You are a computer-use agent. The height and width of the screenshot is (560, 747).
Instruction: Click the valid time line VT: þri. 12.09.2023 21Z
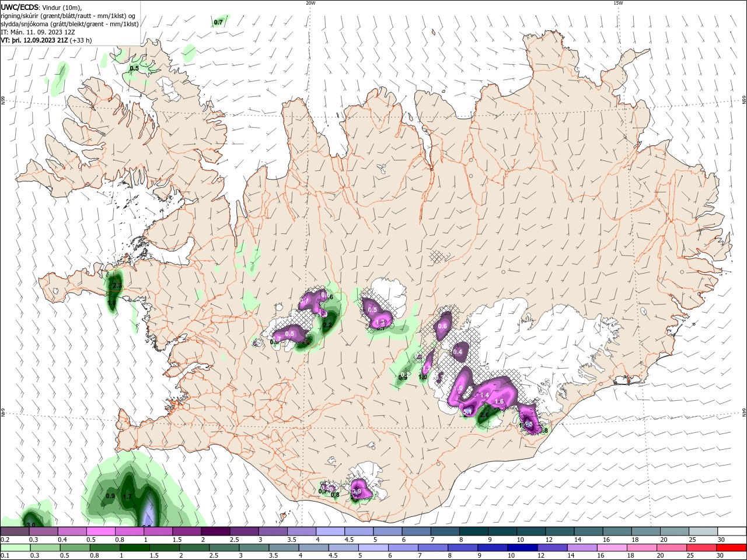pyautogui.click(x=34, y=40)
